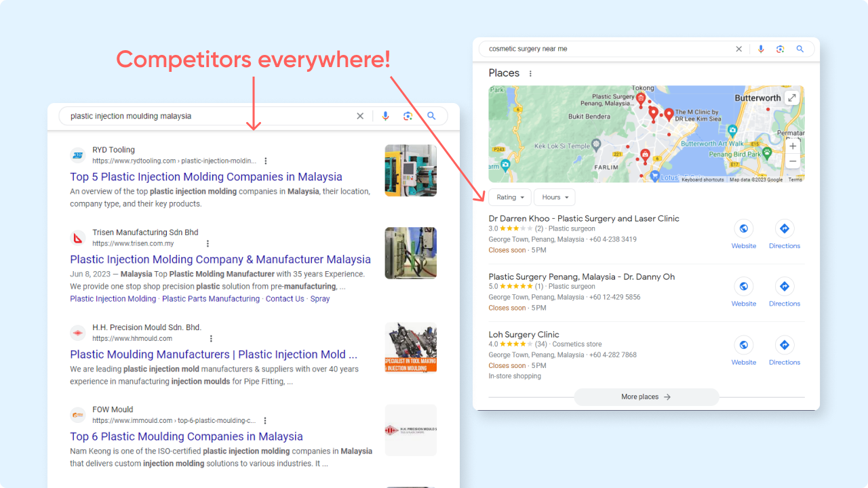868x488 pixels.
Task: Click the Terms link on the map
Action: pyautogui.click(x=795, y=180)
